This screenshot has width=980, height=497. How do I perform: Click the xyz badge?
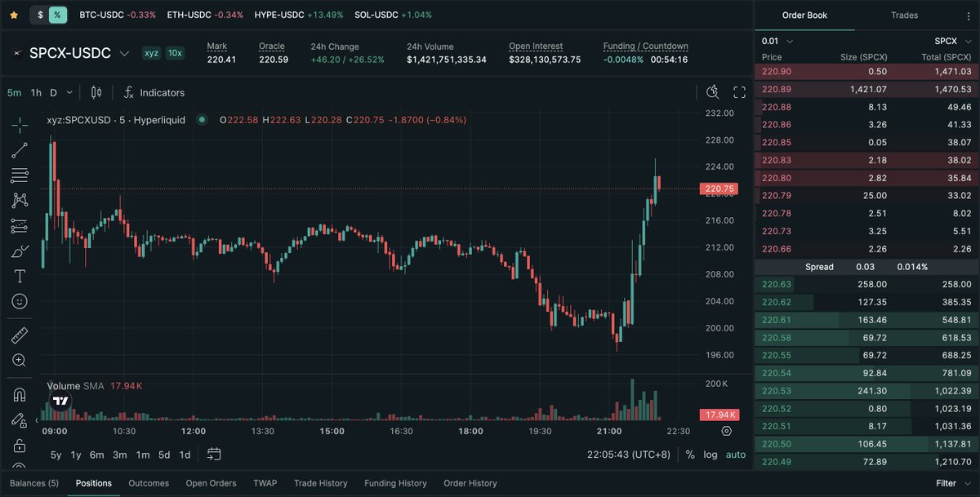(152, 53)
